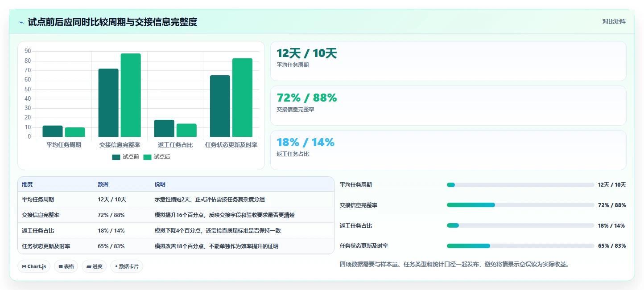Click the 交接信息完整率 progress bar

click(520, 205)
